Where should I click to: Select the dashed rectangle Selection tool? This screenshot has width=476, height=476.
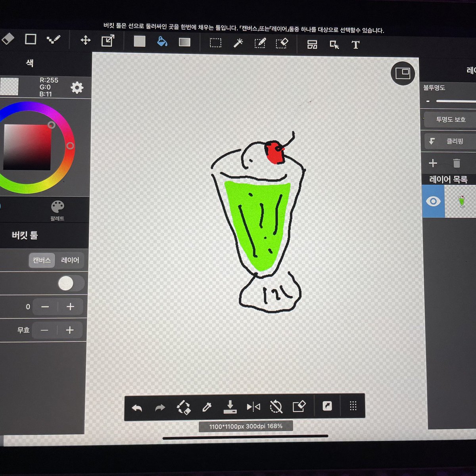point(215,43)
